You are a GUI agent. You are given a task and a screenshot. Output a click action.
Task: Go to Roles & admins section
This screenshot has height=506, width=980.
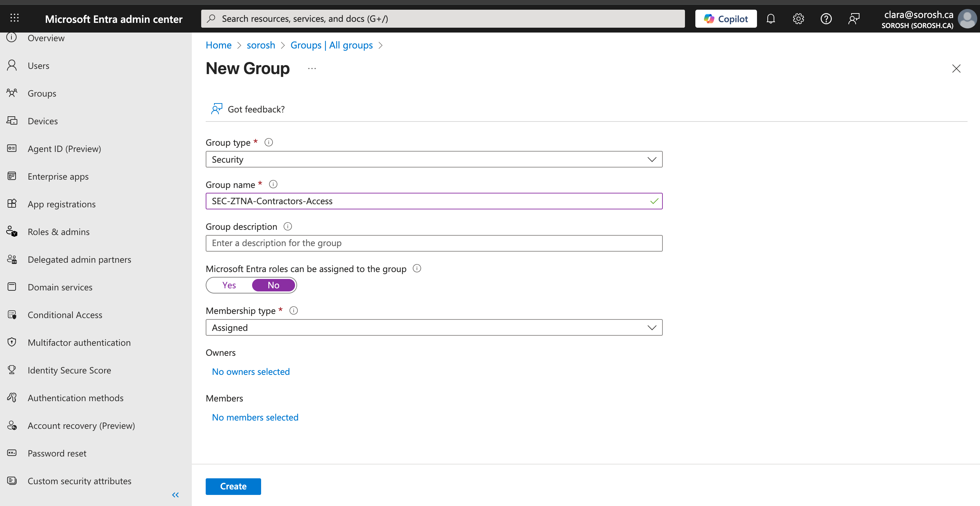coord(59,232)
